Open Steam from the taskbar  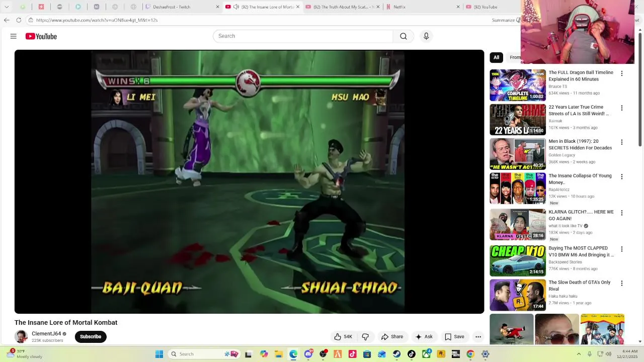pos(397,354)
